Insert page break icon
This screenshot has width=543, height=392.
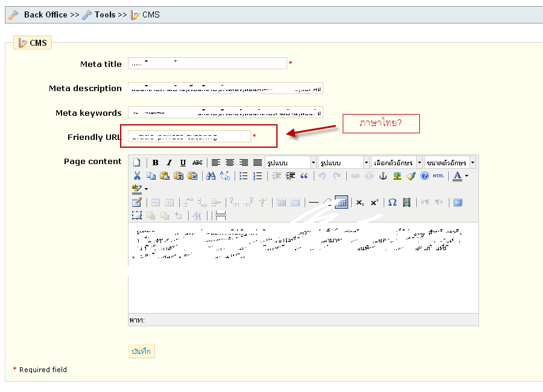(221, 215)
